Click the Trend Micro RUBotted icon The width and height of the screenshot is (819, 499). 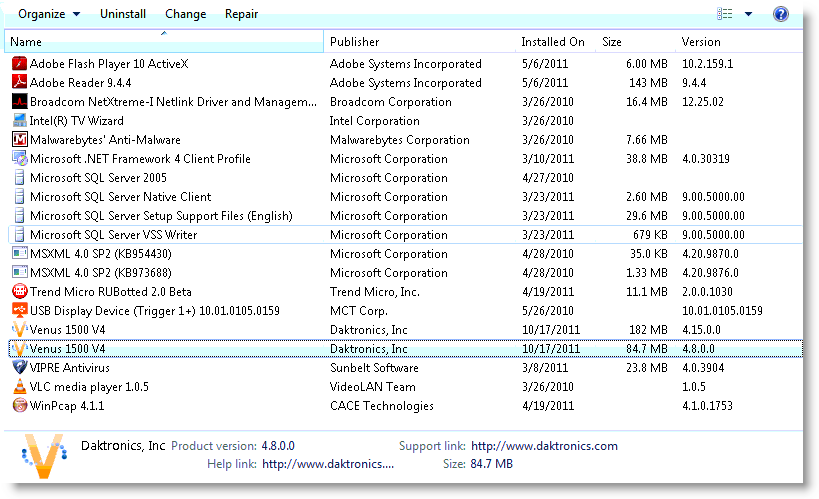tap(19, 292)
